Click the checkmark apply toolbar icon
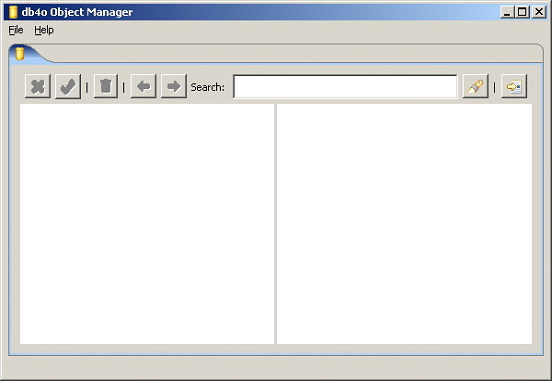 (x=68, y=86)
